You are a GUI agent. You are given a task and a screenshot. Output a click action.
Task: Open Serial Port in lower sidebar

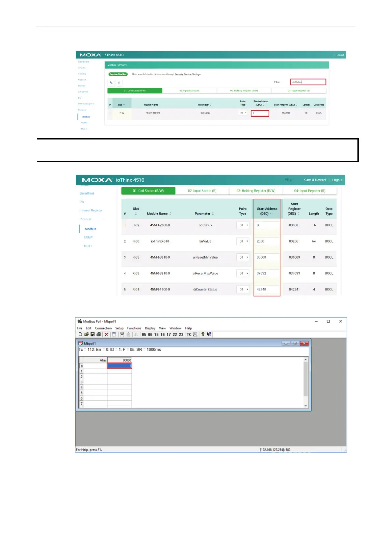coord(87,193)
